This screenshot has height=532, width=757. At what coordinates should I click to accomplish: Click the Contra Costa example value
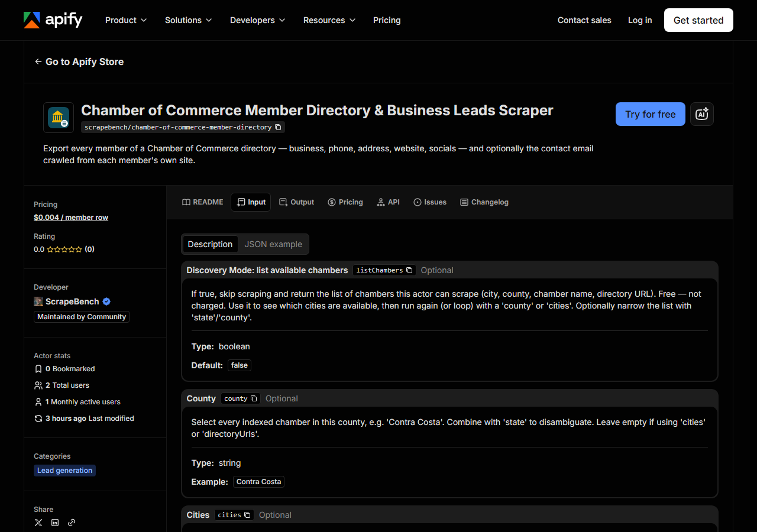click(258, 482)
